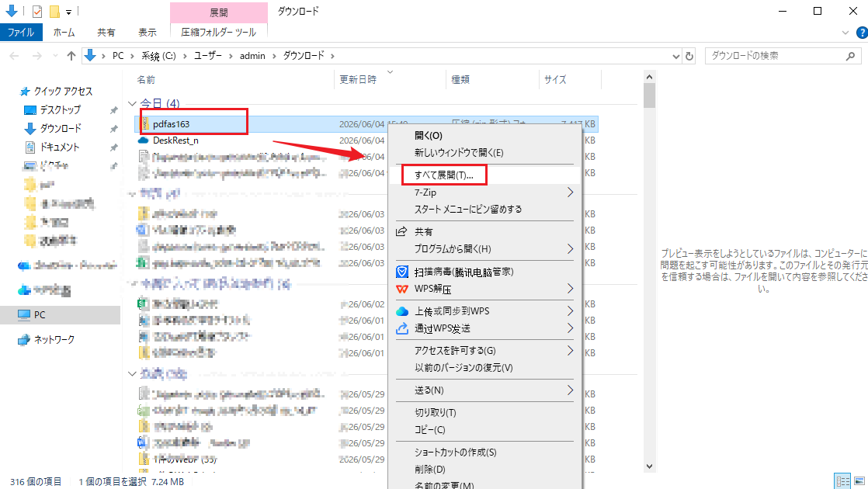The width and height of the screenshot is (868, 489).
Task: Open the ファイル tab
Action: (x=21, y=32)
